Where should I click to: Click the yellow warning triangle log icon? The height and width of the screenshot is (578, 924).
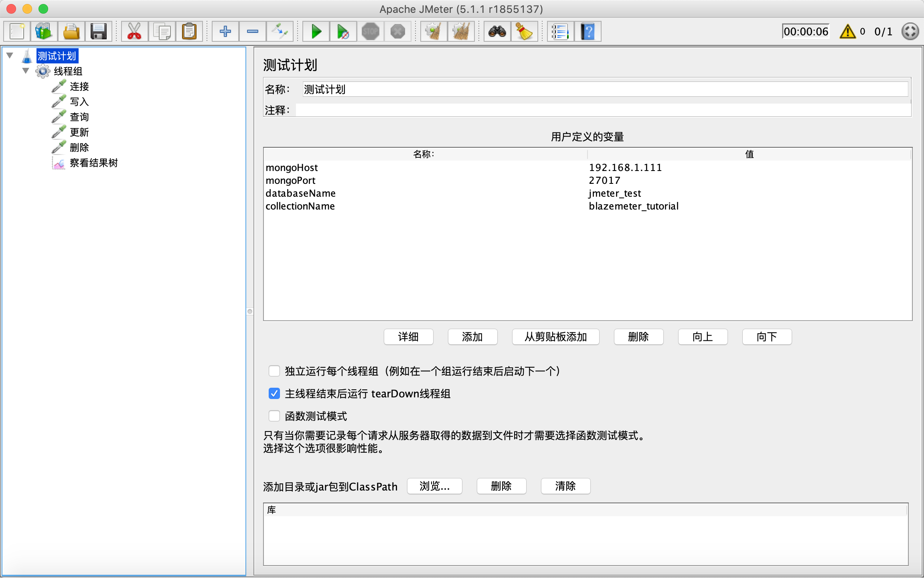847,31
